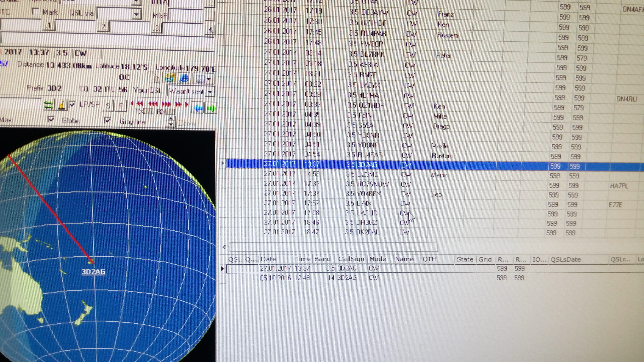Expand the QSL via dropdown
This screenshot has height=362, width=644.
point(136,14)
